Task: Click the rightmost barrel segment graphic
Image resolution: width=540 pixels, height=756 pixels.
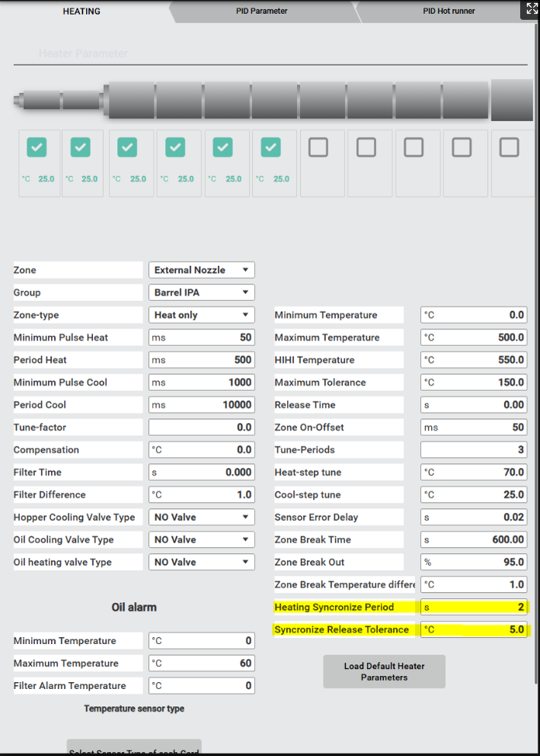Action: point(511,100)
